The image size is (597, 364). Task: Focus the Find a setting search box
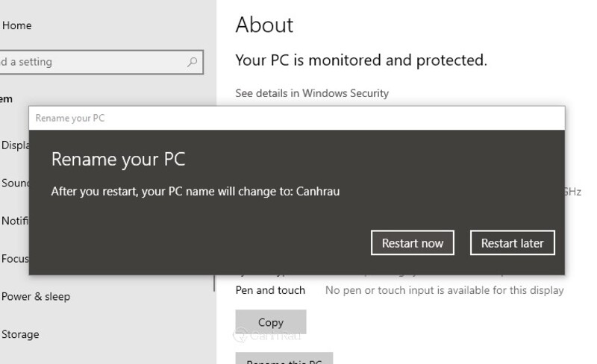[101, 62]
